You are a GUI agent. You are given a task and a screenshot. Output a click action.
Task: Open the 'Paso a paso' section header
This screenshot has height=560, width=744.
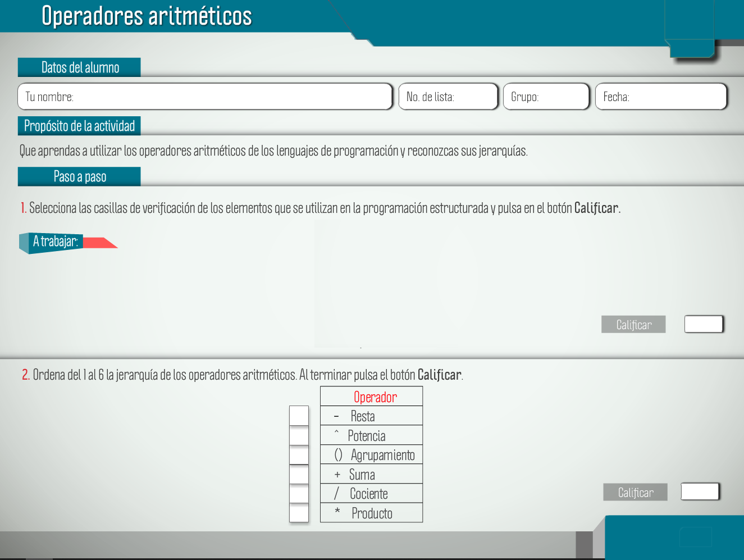(79, 176)
